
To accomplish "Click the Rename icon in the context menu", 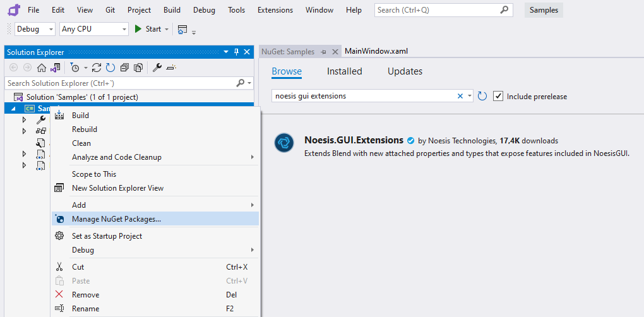I will tap(59, 308).
